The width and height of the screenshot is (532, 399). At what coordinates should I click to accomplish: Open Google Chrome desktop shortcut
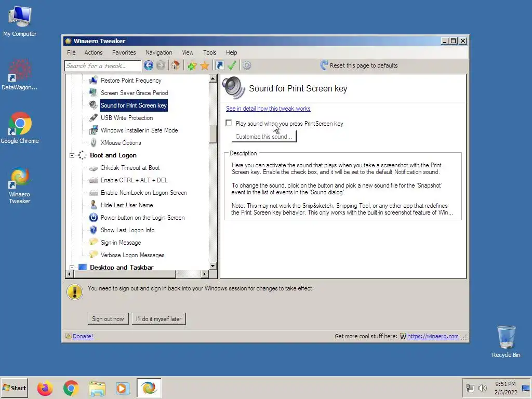coord(19,128)
